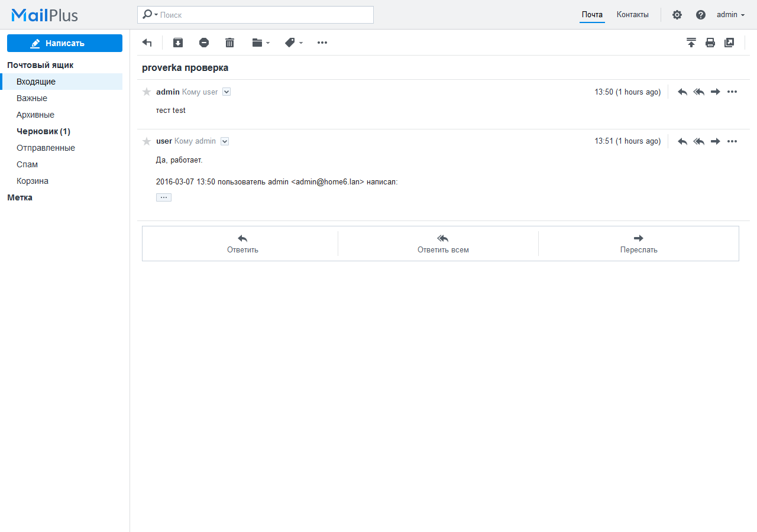Image resolution: width=757 pixels, height=532 pixels.
Task: Delete the conversation using the trash icon
Action: (x=230, y=43)
